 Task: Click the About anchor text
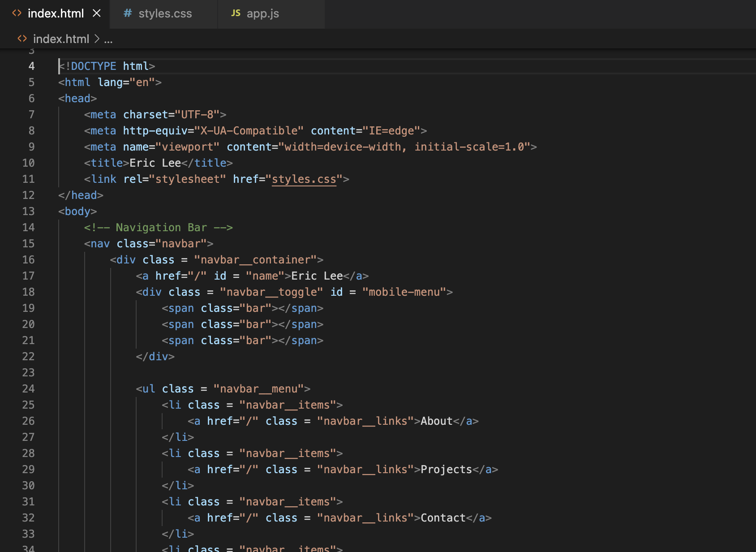coord(436,421)
